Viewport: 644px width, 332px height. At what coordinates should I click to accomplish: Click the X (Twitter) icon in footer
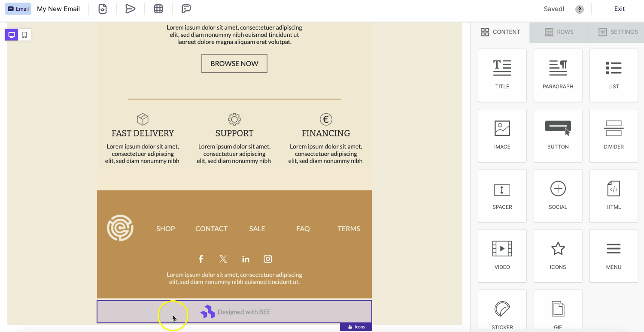[x=223, y=259]
